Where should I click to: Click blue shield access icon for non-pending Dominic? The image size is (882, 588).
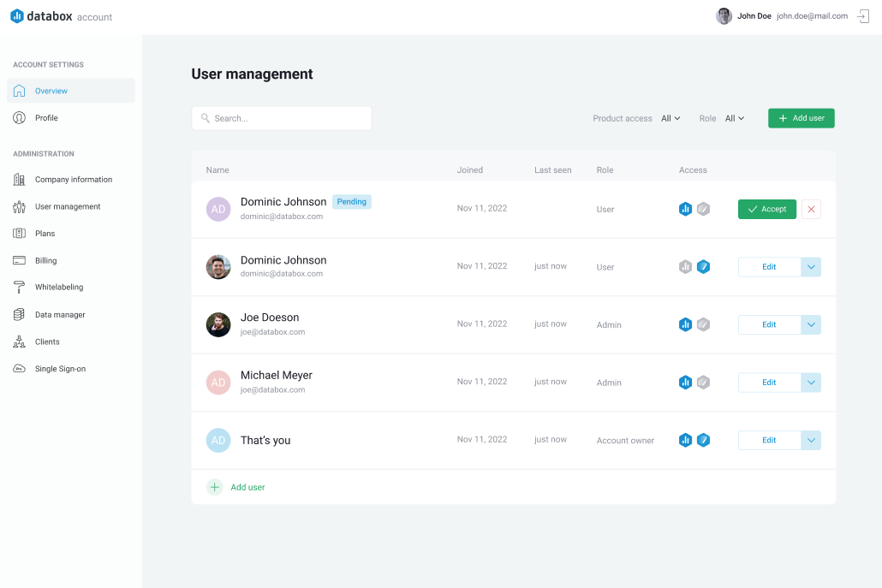(x=703, y=266)
